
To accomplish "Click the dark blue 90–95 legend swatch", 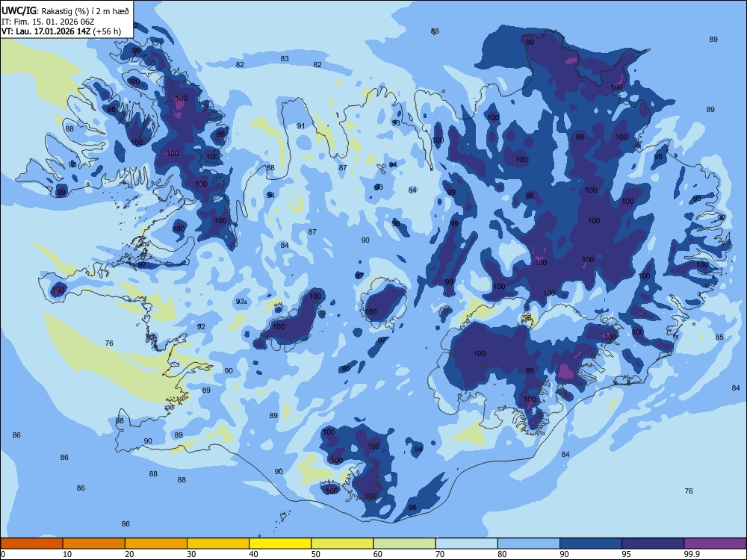I will [x=591, y=544].
